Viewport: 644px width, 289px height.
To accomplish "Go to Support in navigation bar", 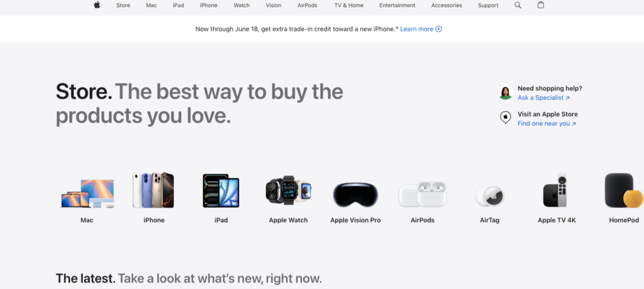I will pyautogui.click(x=488, y=5).
